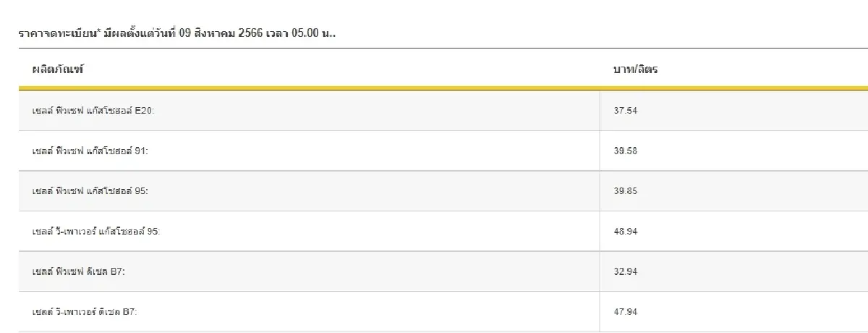The image size is (868, 333).
Task: Select the เชลล์ ฟิวเซฟ แก๊สโซฮอล์ E20 product name
Action: click(x=90, y=111)
